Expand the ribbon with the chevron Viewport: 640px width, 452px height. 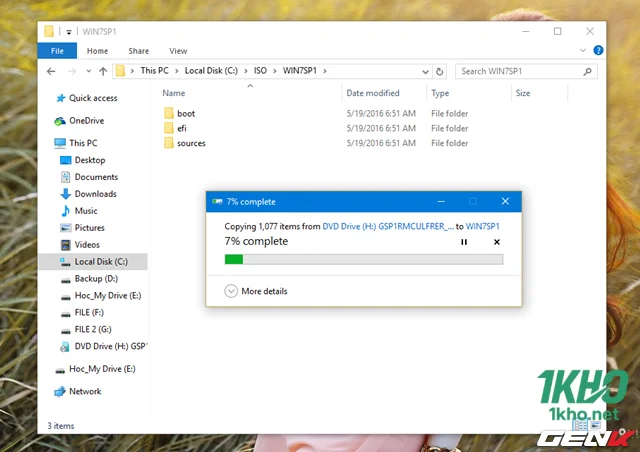(x=582, y=50)
